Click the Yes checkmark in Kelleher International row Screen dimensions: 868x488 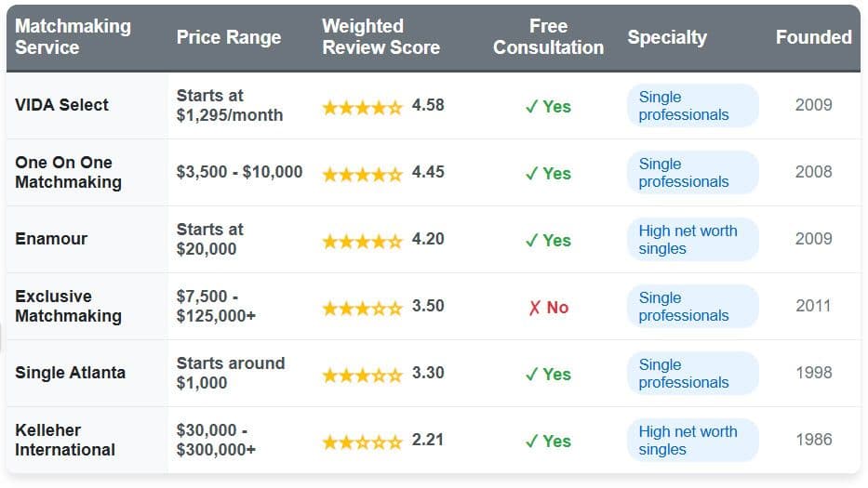tap(548, 442)
